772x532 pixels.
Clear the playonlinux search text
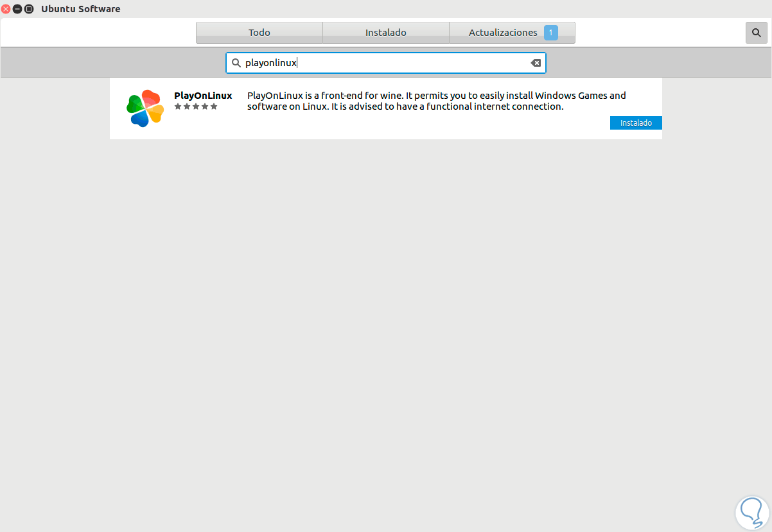pos(536,63)
